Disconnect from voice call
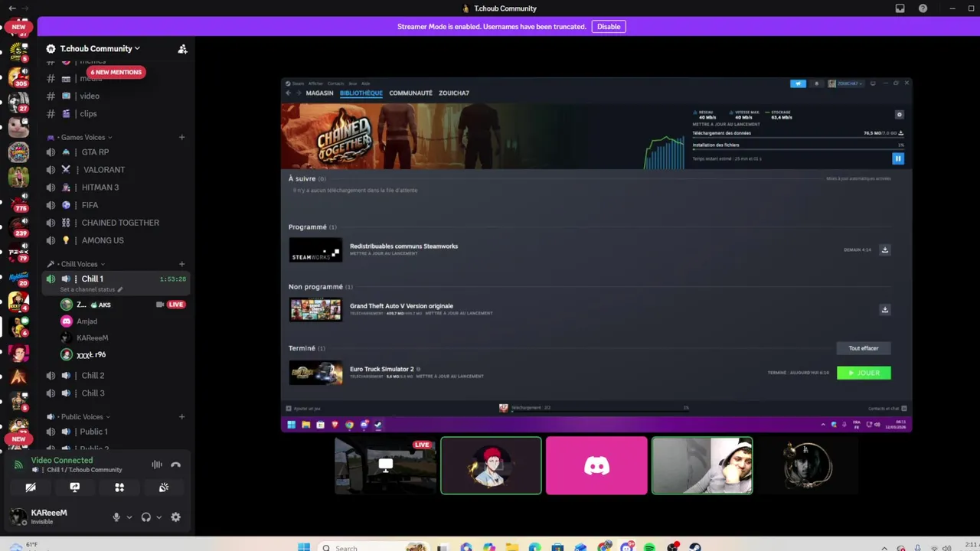980x551 pixels. pos(175,465)
